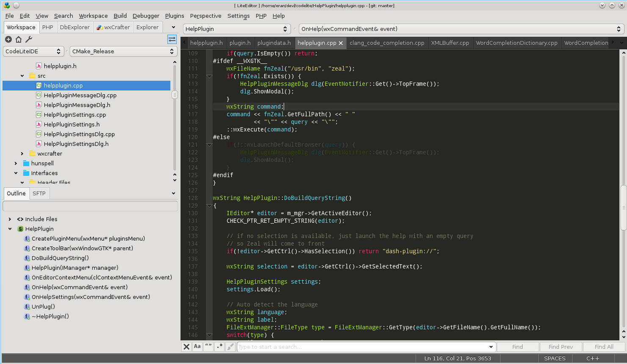
Task: Collapse the src folder
Action: coord(22,76)
